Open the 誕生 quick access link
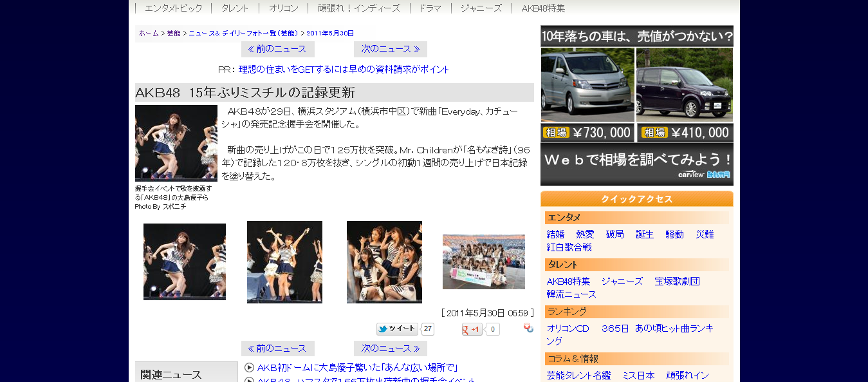Image resolution: width=868 pixels, height=382 pixels. 645,234
